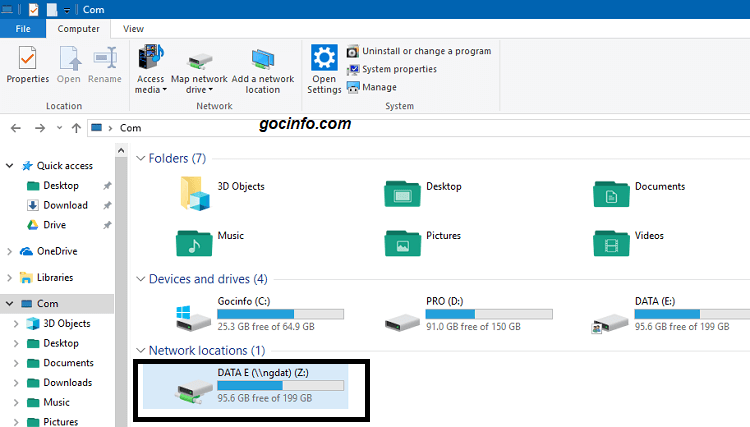Click the title bar Properties checkmark icon
This screenshot has height=427, width=750.
click(x=33, y=10)
